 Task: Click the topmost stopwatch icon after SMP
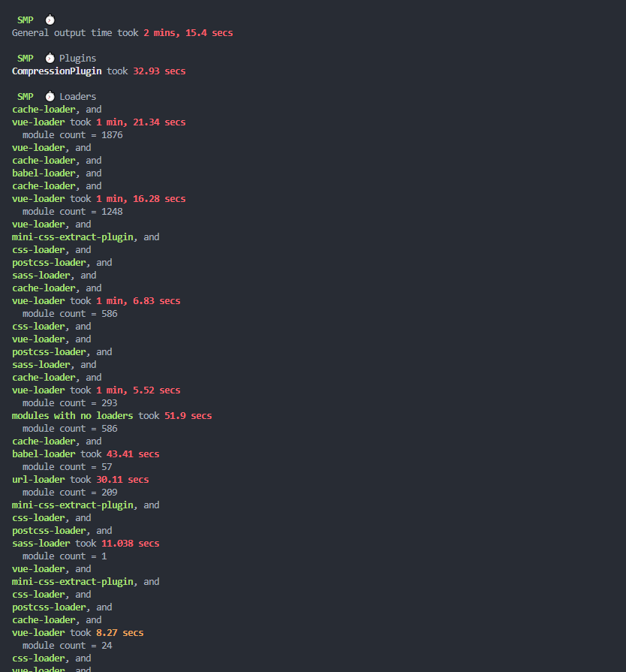point(50,20)
